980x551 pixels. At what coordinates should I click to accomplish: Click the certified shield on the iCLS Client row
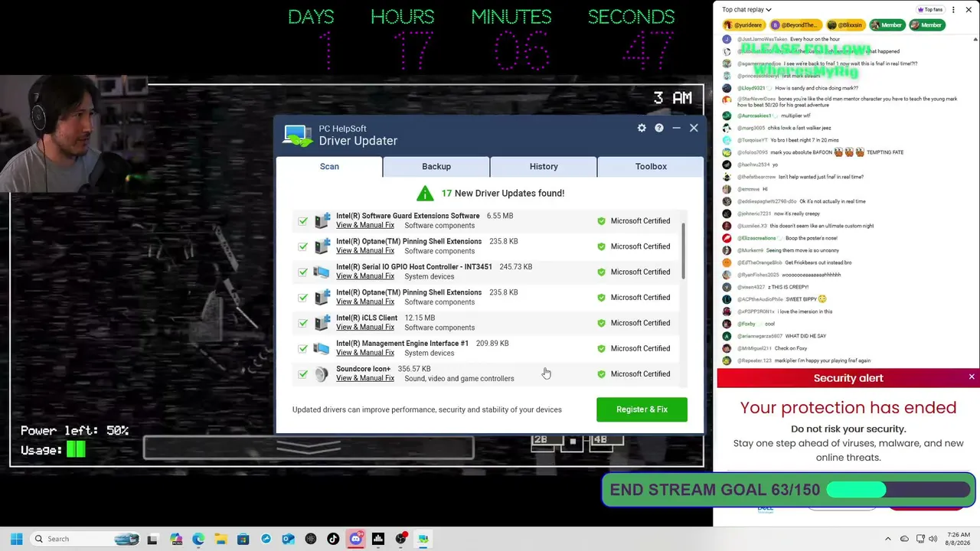coord(601,323)
